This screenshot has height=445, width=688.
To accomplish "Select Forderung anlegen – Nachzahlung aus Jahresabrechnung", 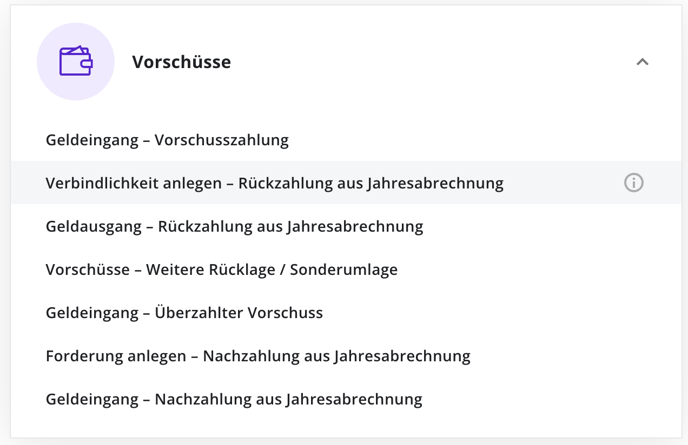I will [346, 355].
